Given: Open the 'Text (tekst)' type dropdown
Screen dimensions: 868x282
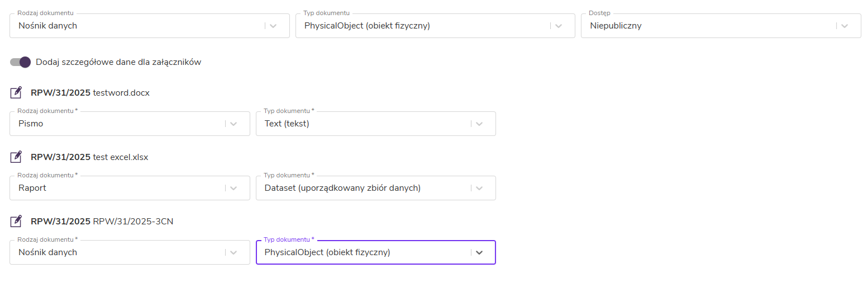Looking at the screenshot, I should pos(479,124).
